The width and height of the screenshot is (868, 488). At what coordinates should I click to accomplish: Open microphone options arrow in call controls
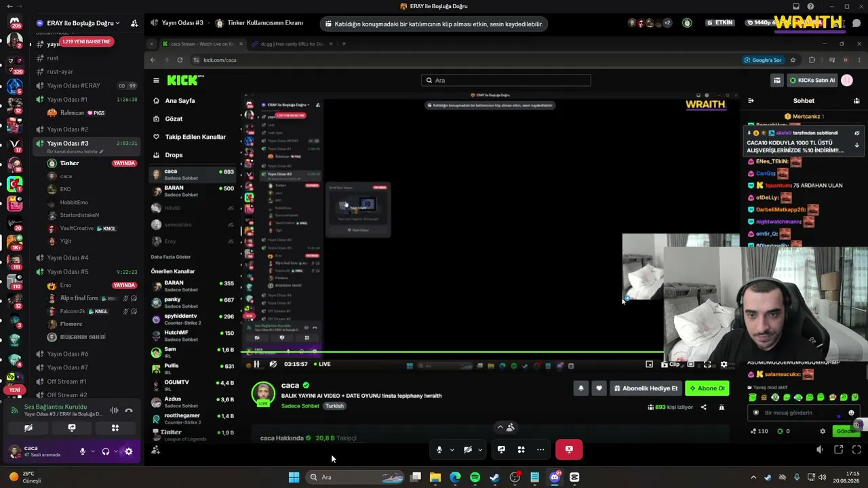[x=452, y=449]
